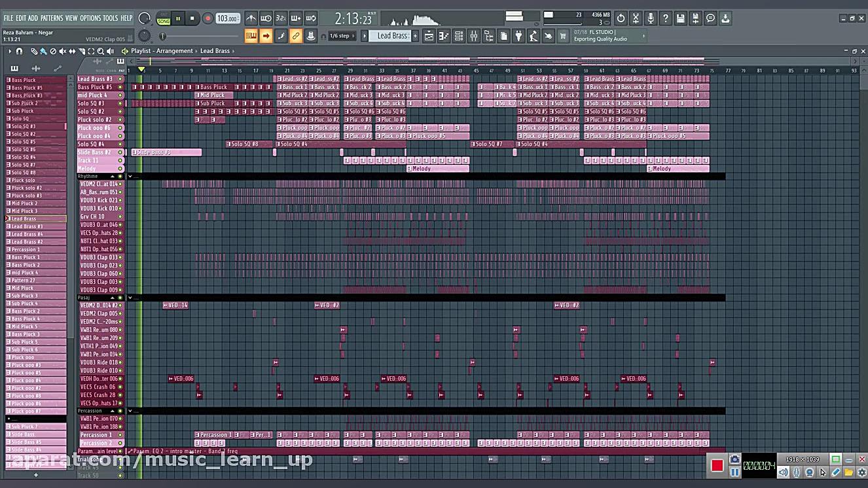Click the save project floppy icon
Viewport: 868px width, 488px height.
click(x=681, y=18)
